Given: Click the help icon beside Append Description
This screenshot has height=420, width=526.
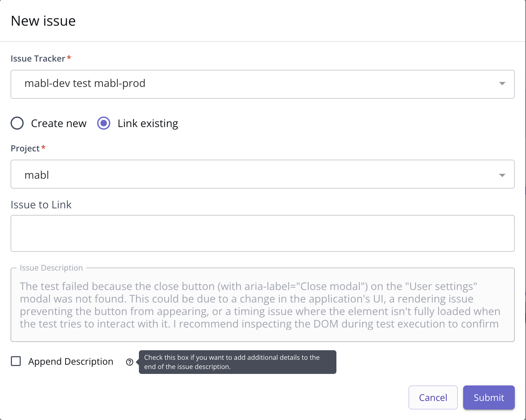Looking at the screenshot, I should [130, 362].
